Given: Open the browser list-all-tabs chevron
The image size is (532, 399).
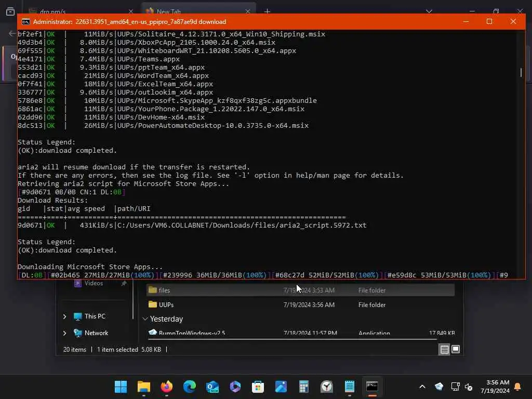Looking at the screenshot, I should pyautogui.click(x=429, y=11).
